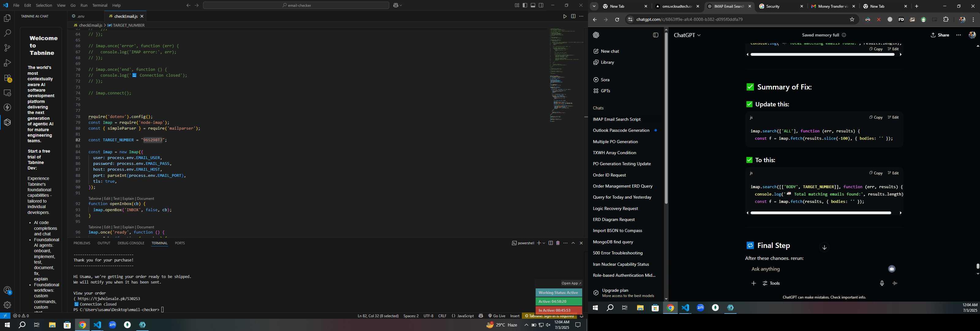The height and width of the screenshot is (331, 980).
Task: Open the Tools button in ChatGPT composer
Action: 771,283
